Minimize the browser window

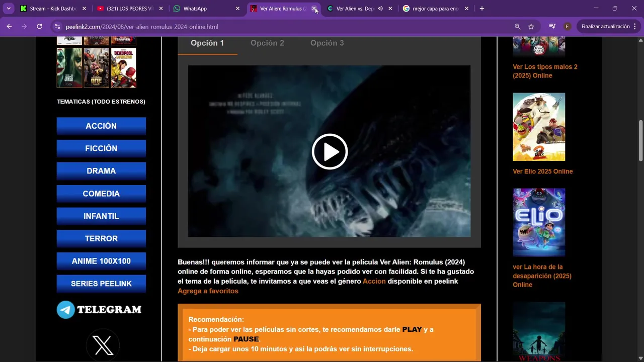tap(596, 9)
